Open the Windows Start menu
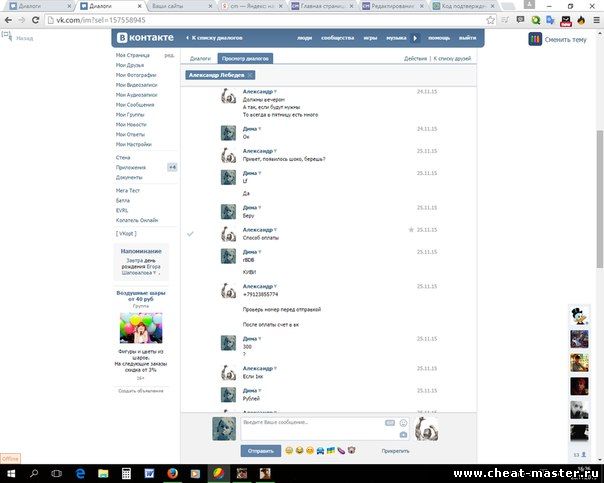Screen dimensions: 604x483 pos(11,472)
